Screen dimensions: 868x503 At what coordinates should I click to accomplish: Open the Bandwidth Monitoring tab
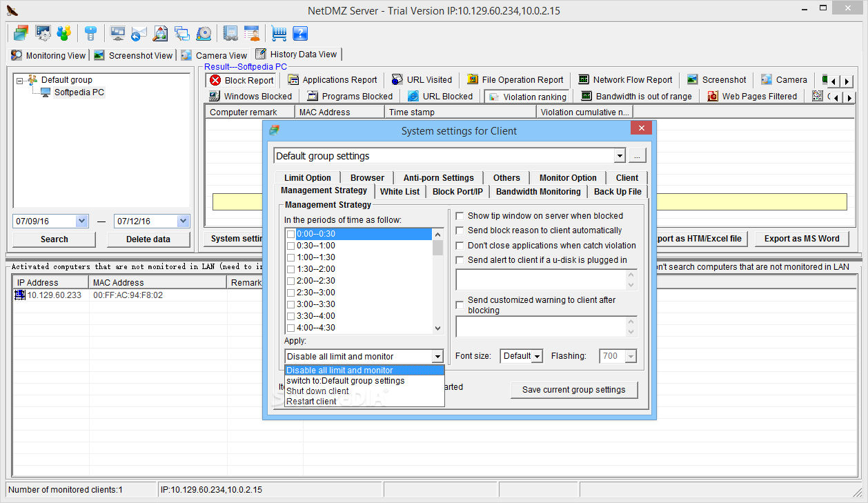[x=538, y=192]
